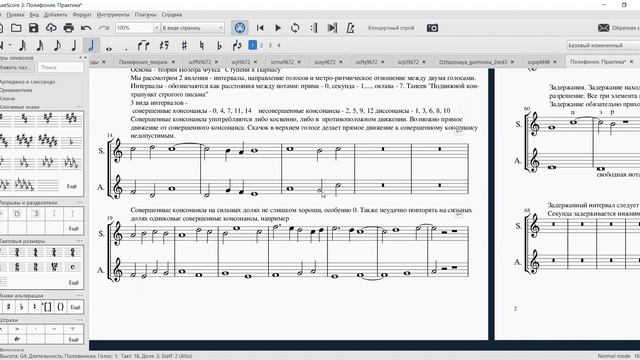
Task: Close the Полифония. Практика tab
Action: [631, 62]
